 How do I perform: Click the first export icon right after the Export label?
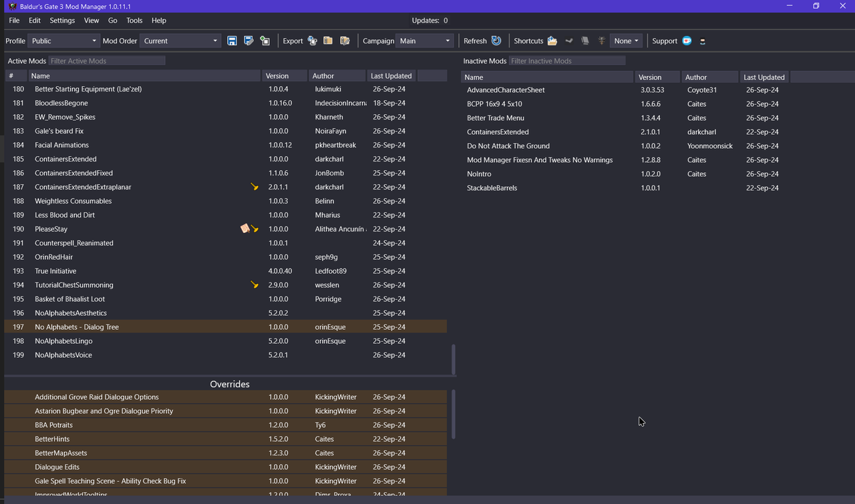[x=312, y=41]
